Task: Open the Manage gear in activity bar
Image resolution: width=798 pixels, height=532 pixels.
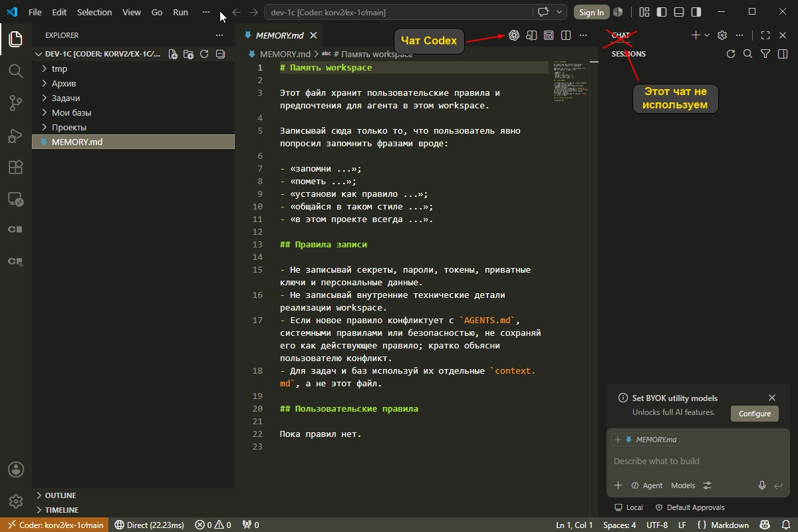Action: pos(16,501)
